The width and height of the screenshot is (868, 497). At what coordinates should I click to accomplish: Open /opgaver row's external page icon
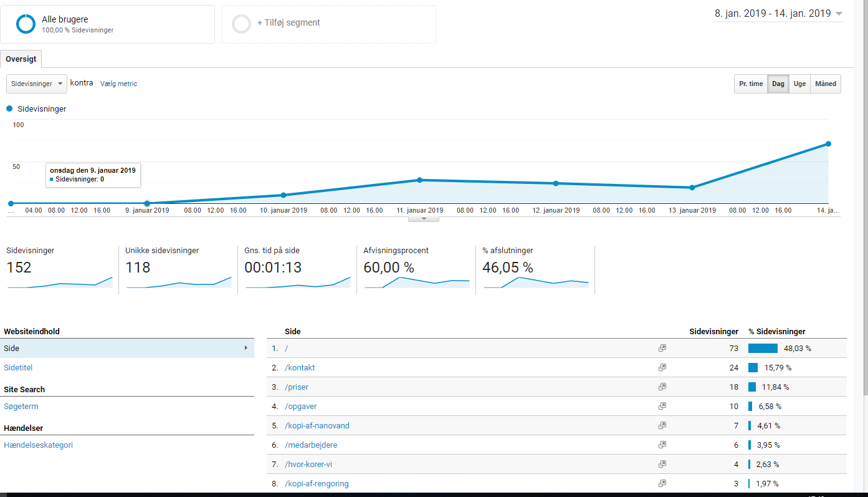click(662, 407)
